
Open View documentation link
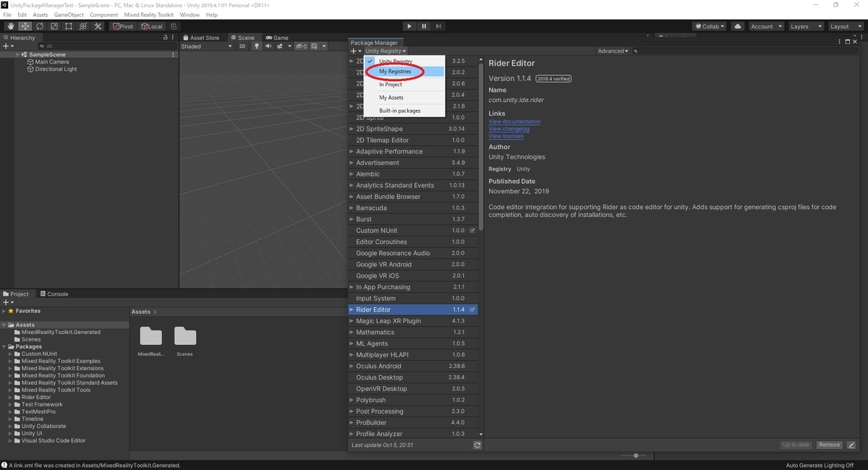(514, 121)
